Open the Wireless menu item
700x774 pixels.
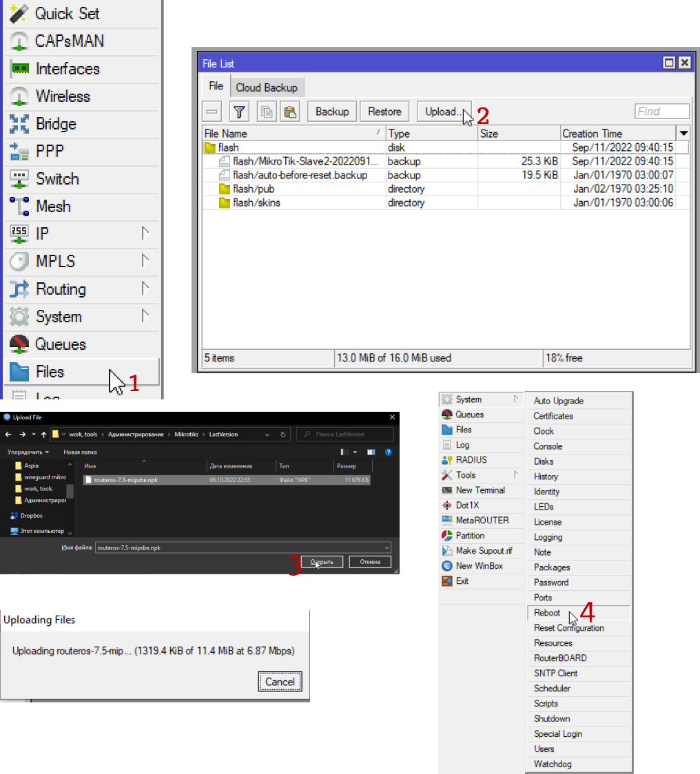pos(82,96)
